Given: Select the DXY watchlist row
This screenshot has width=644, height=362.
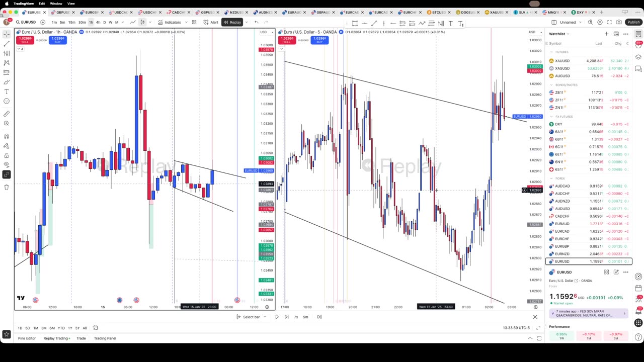Looking at the screenshot, I should (x=589, y=124).
